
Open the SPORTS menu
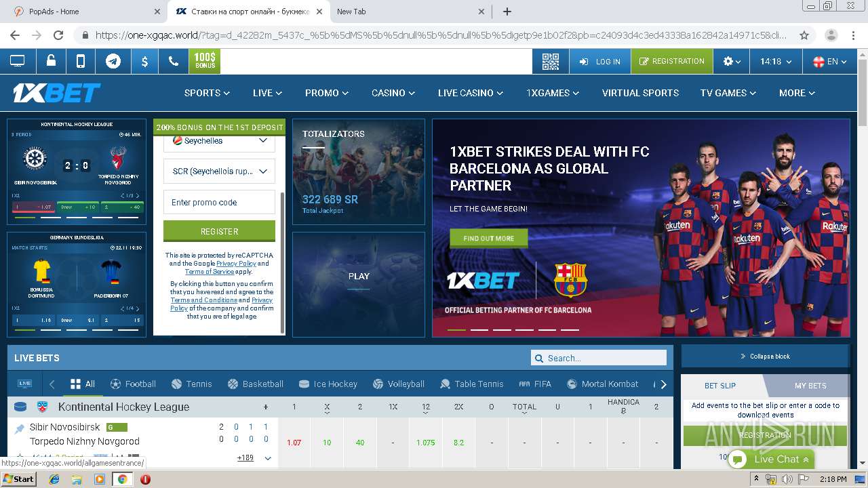(x=207, y=93)
